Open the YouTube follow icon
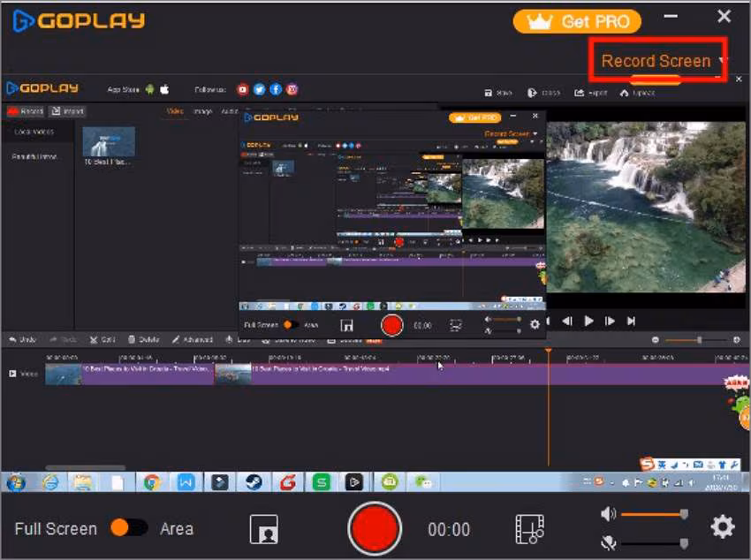The width and height of the screenshot is (751, 560). (x=243, y=89)
